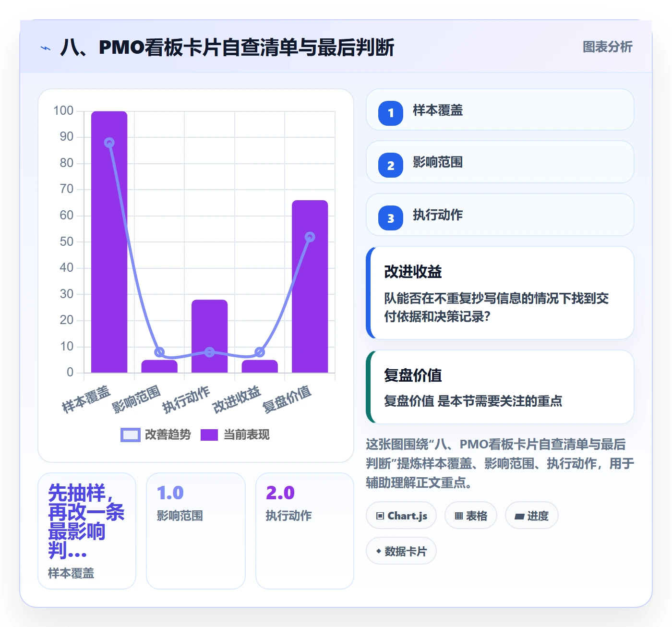Click the 改进收益 card heading

coord(413,272)
